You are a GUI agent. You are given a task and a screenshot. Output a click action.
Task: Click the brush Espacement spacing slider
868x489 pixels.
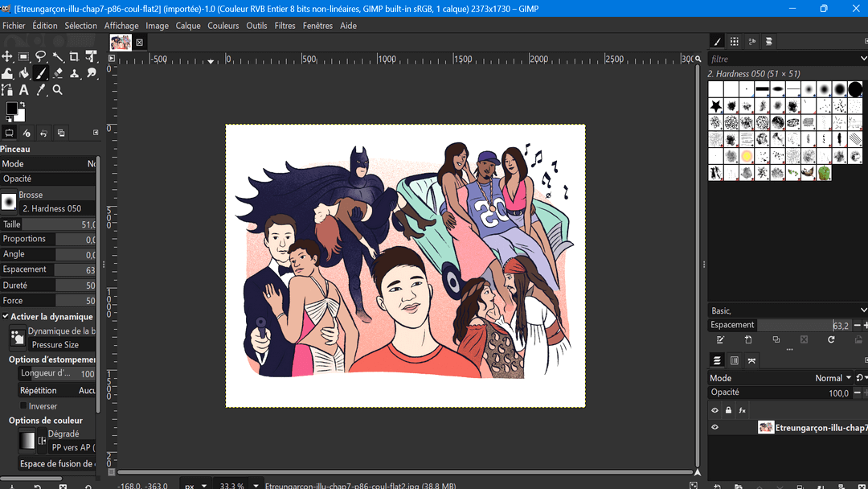click(780, 325)
